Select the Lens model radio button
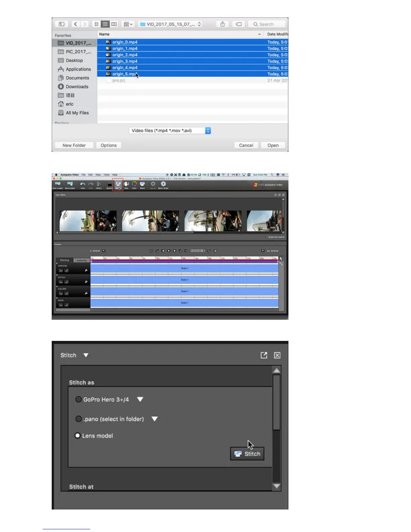 (78, 436)
